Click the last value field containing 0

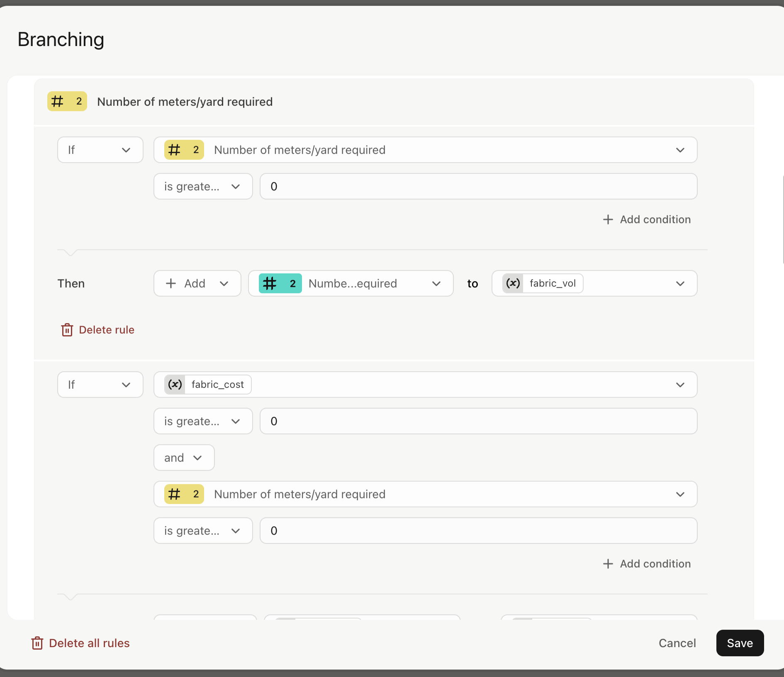coord(478,531)
